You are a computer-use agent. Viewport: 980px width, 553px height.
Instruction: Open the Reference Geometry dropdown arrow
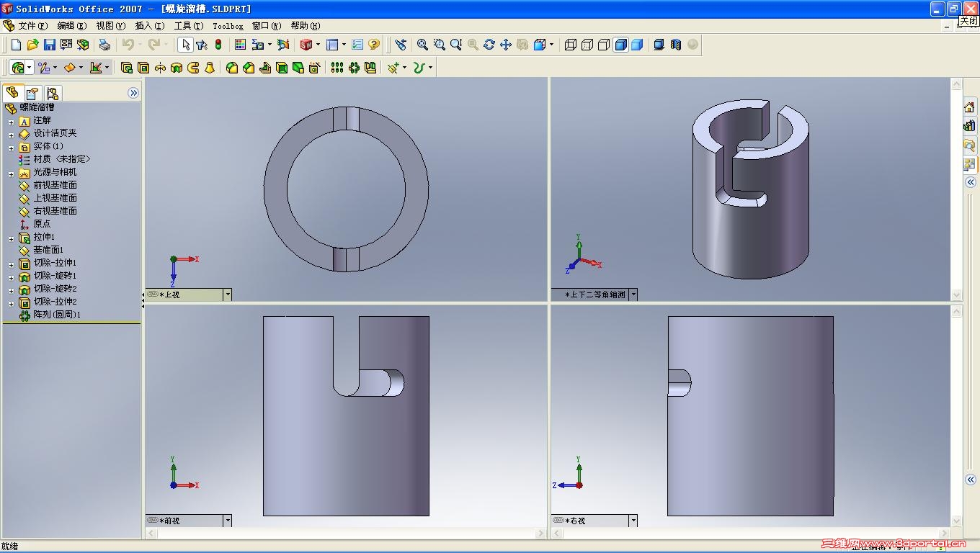pos(404,68)
